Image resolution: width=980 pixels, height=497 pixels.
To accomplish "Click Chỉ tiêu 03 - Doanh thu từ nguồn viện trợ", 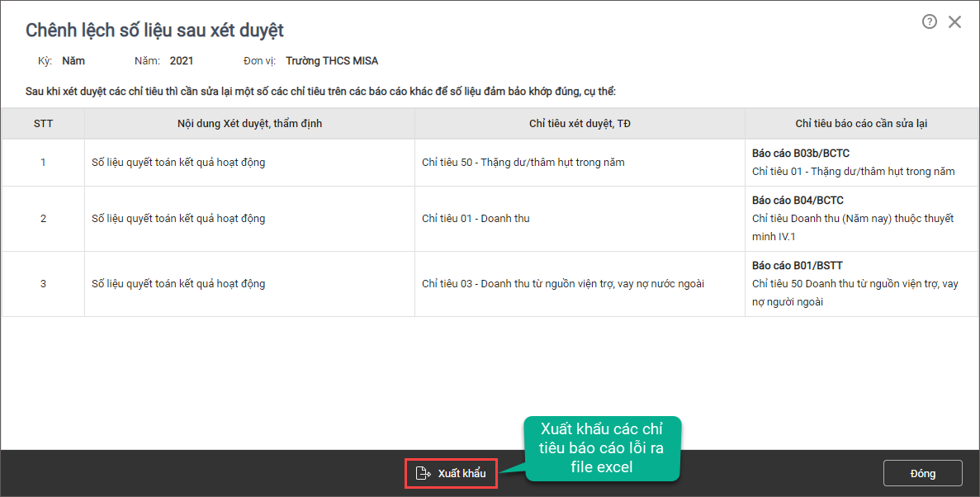I will 562,283.
